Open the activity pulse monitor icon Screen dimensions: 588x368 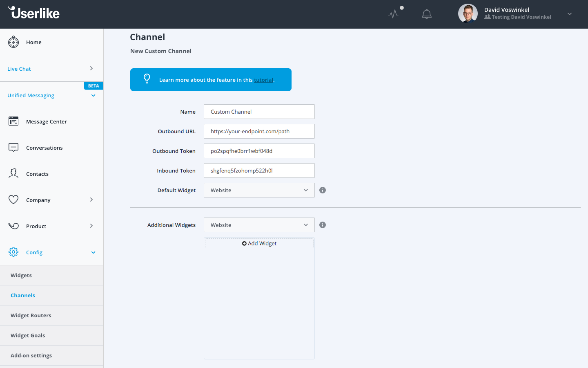click(x=393, y=14)
